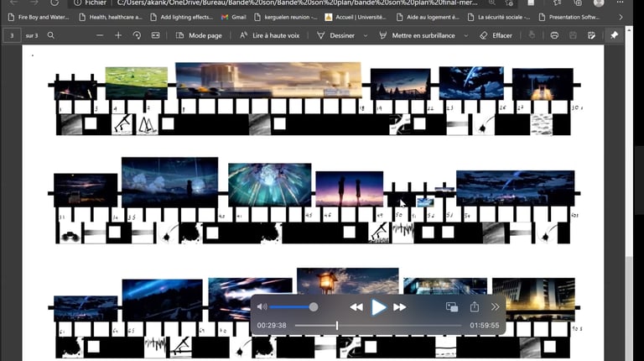
Task: Click the 'sur 3' page count text
Action: tap(32, 35)
